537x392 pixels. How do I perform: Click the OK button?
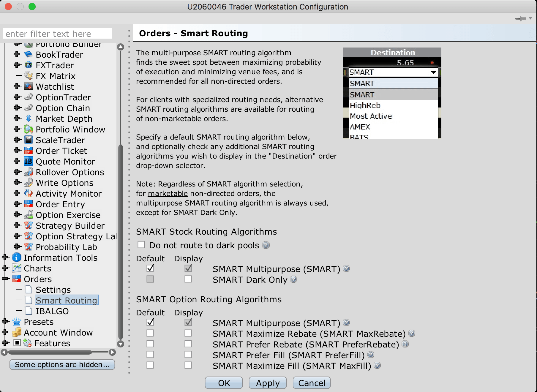(224, 383)
